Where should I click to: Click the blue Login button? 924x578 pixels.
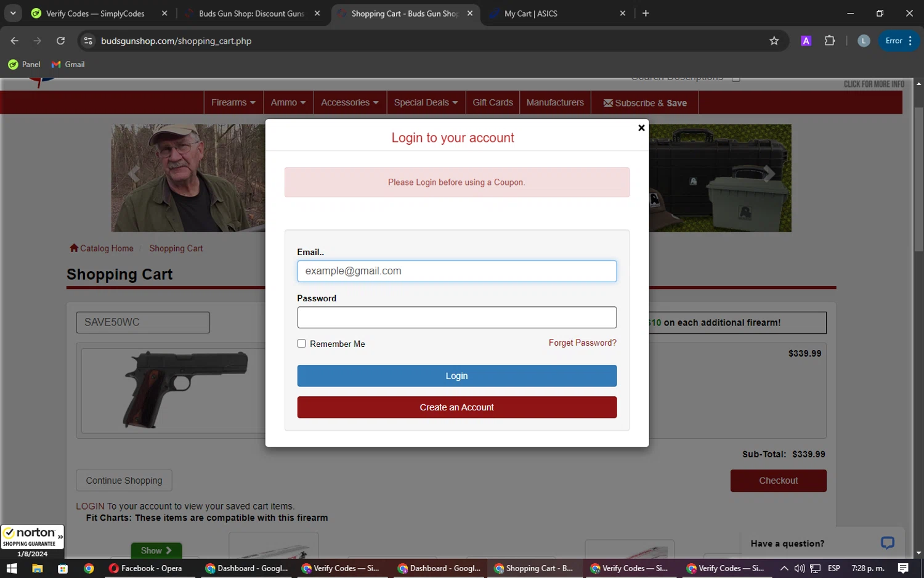(456, 376)
